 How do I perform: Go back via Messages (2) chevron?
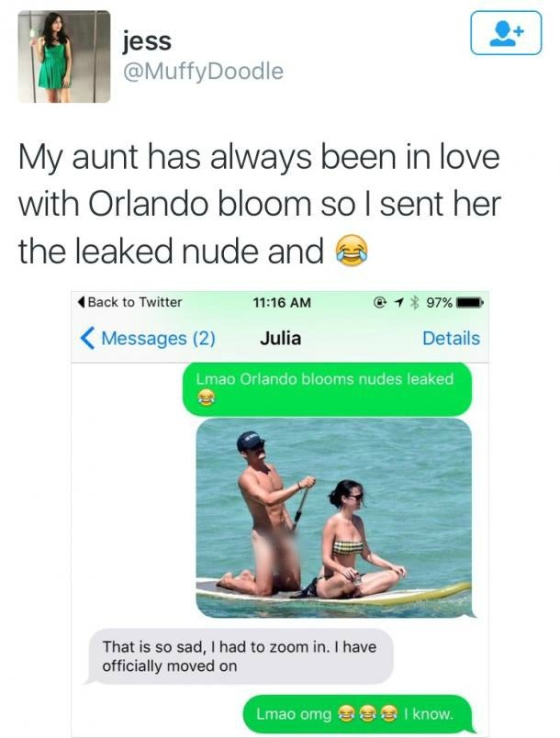(87, 339)
